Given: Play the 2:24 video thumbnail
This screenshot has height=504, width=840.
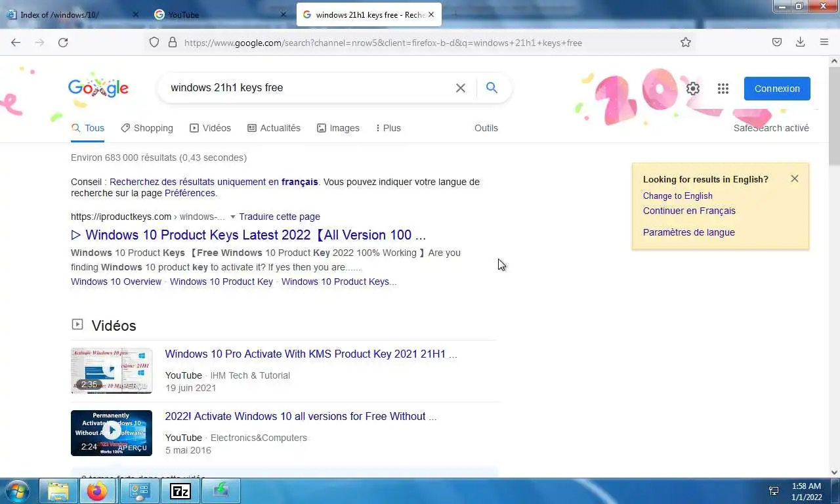Looking at the screenshot, I should [x=112, y=433].
